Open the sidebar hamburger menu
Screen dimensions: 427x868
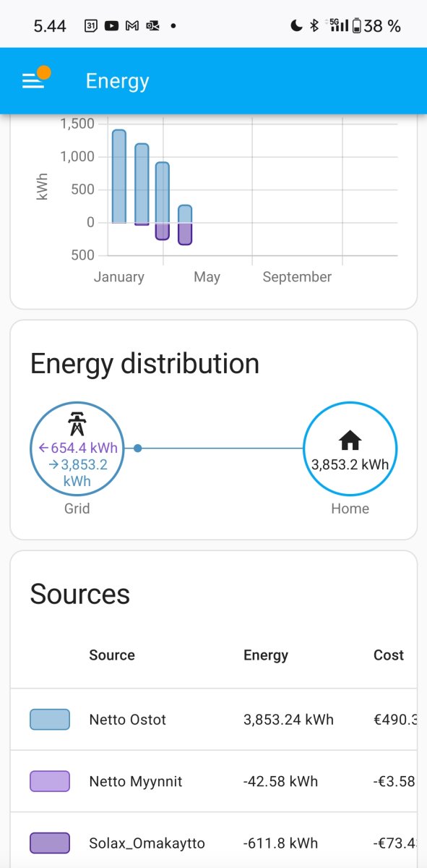click(x=33, y=80)
